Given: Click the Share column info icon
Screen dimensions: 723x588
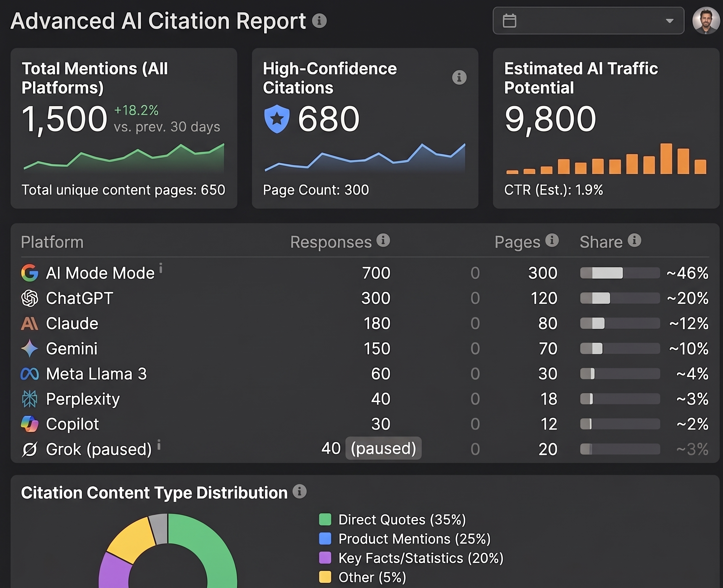Looking at the screenshot, I should click(634, 240).
